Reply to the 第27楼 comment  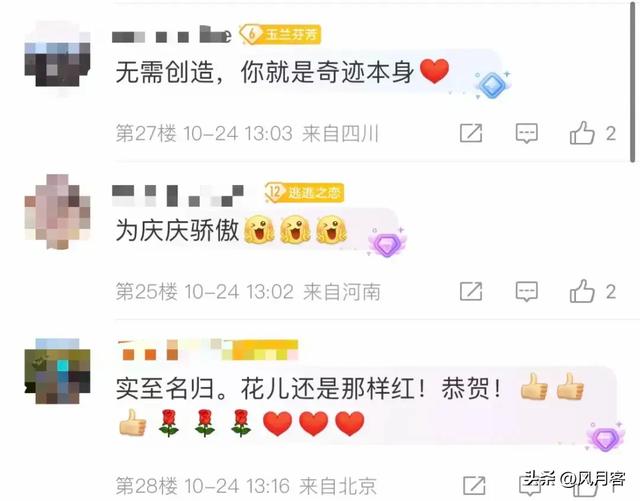coord(527,133)
